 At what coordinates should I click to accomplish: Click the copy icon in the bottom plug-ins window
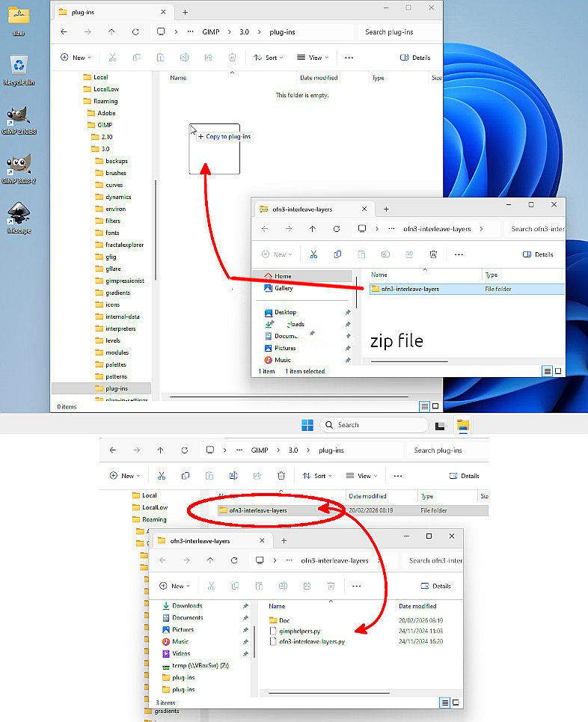[x=186, y=476]
